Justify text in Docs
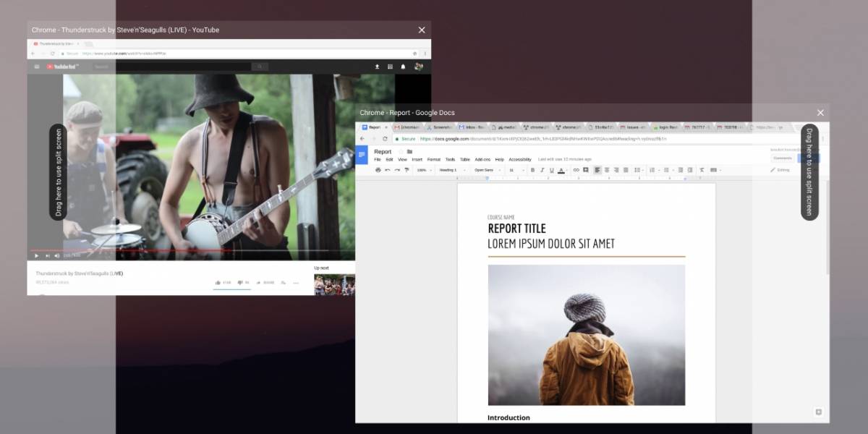Viewport: 868px width, 434px height. (626, 170)
